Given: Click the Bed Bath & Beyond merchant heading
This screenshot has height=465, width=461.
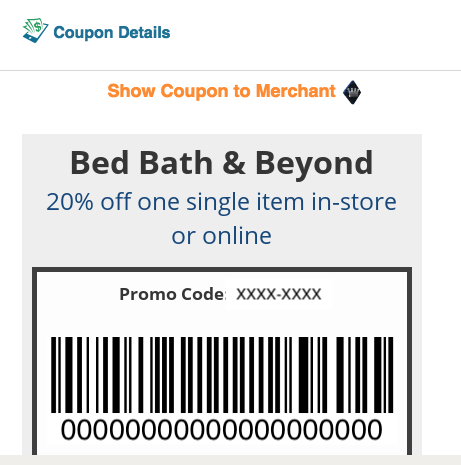Looking at the screenshot, I should (222, 163).
